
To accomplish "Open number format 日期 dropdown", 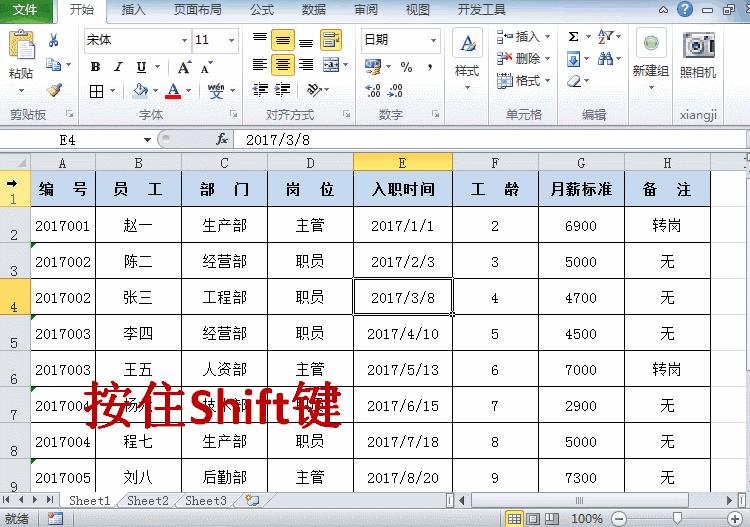I will [433, 40].
